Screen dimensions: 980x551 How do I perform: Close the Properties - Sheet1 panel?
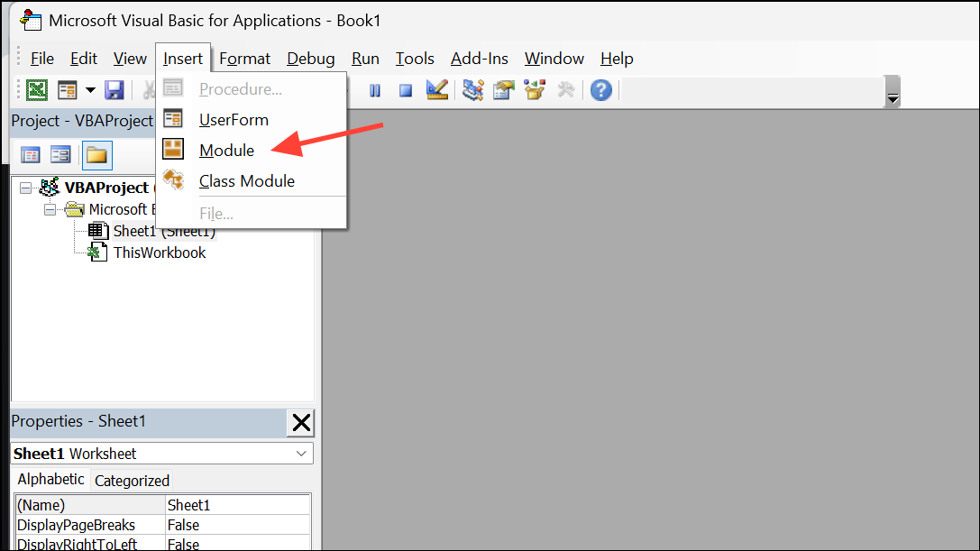tap(300, 423)
